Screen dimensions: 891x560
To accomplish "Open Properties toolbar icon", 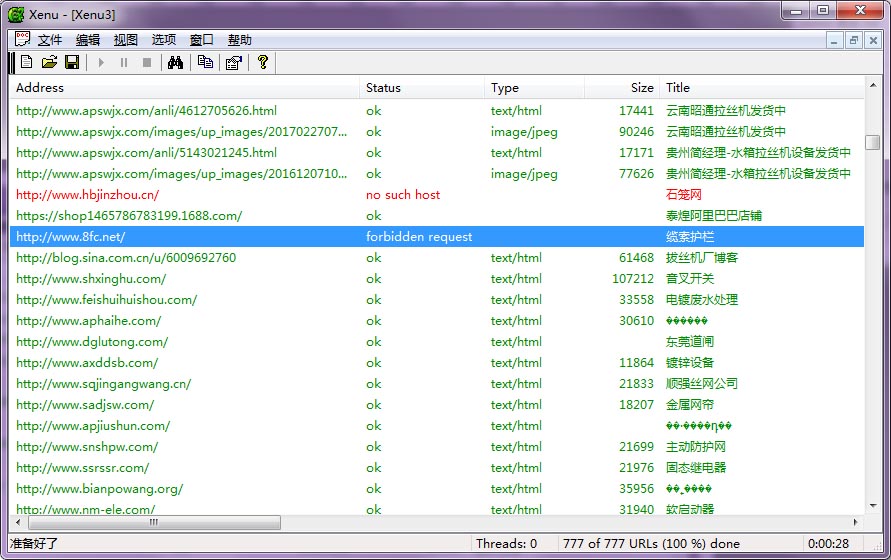I will (x=234, y=63).
